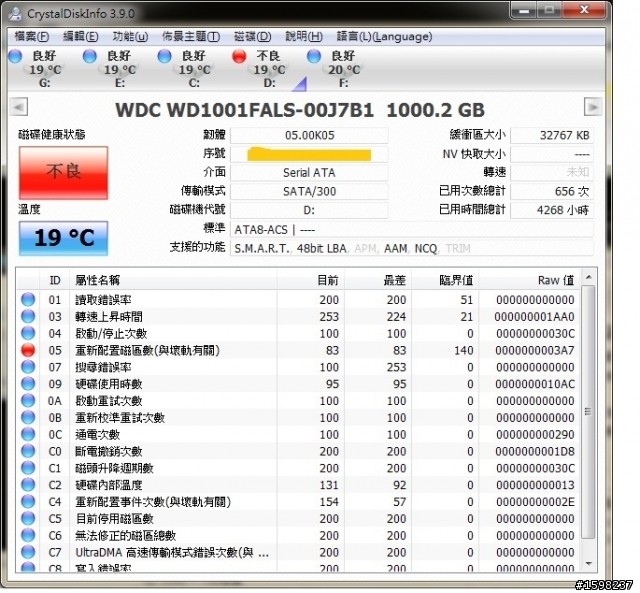Image resolution: width=640 pixels, height=593 pixels.
Task: Click the status orb for attribute 09
Action: pos(28,384)
